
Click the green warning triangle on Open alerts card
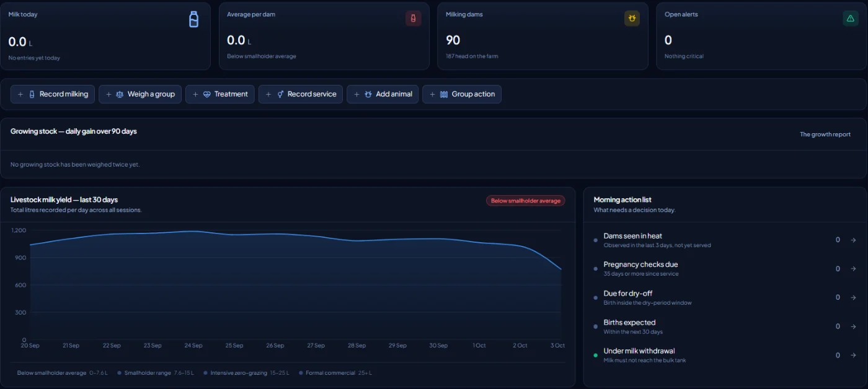pos(850,19)
